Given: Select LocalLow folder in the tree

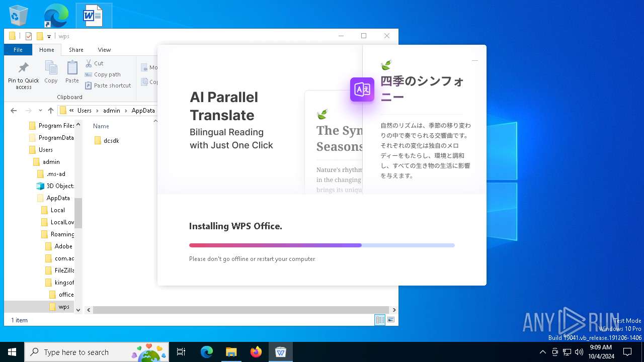Looking at the screenshot, I should [x=57, y=222].
